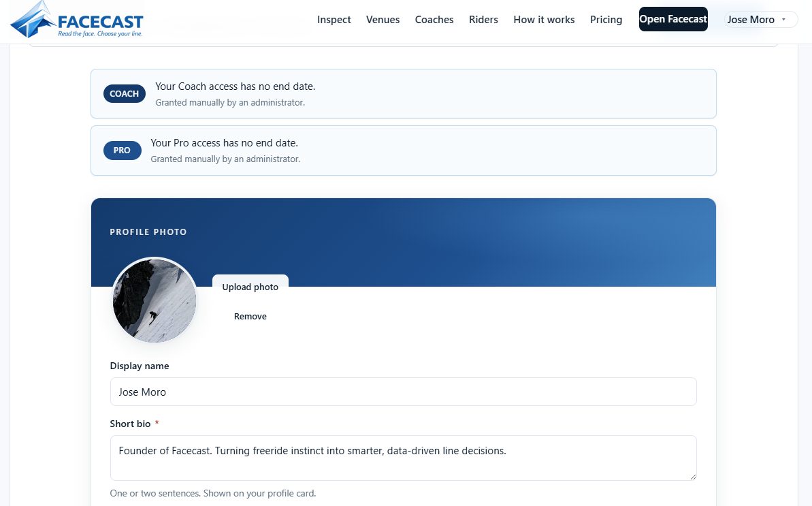Focus the Display name input field

pos(403,392)
